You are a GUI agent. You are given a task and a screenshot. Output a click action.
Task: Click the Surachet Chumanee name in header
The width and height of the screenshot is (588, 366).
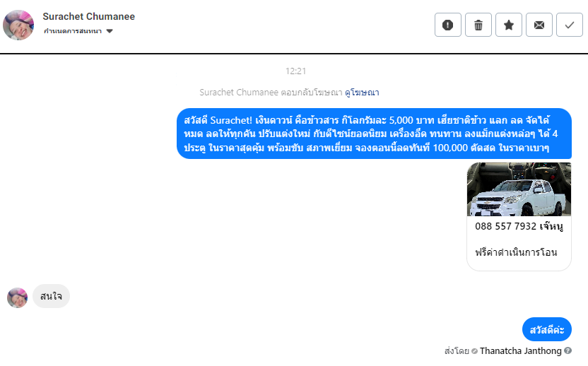point(88,16)
